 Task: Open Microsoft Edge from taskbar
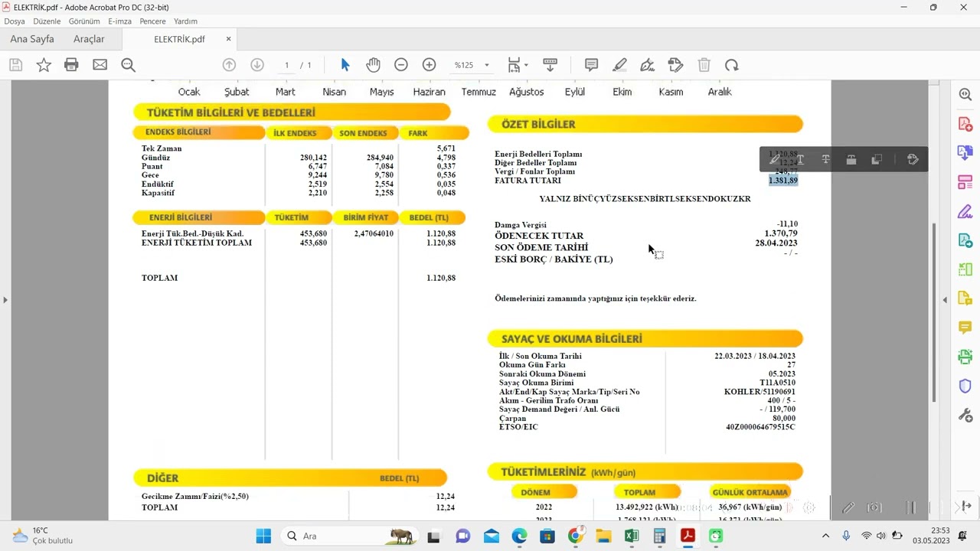(519, 536)
